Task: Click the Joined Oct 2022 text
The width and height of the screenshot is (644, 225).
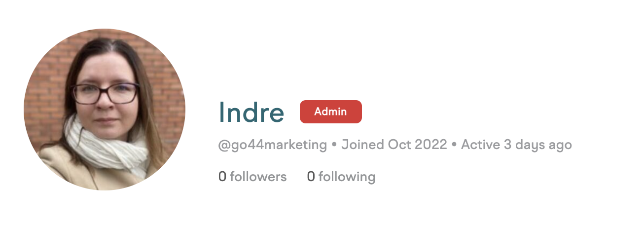Action: click(394, 145)
